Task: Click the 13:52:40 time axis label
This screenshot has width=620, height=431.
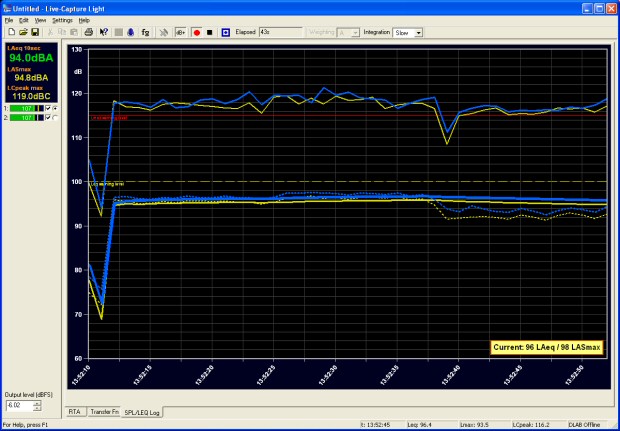Action: pos(452,374)
